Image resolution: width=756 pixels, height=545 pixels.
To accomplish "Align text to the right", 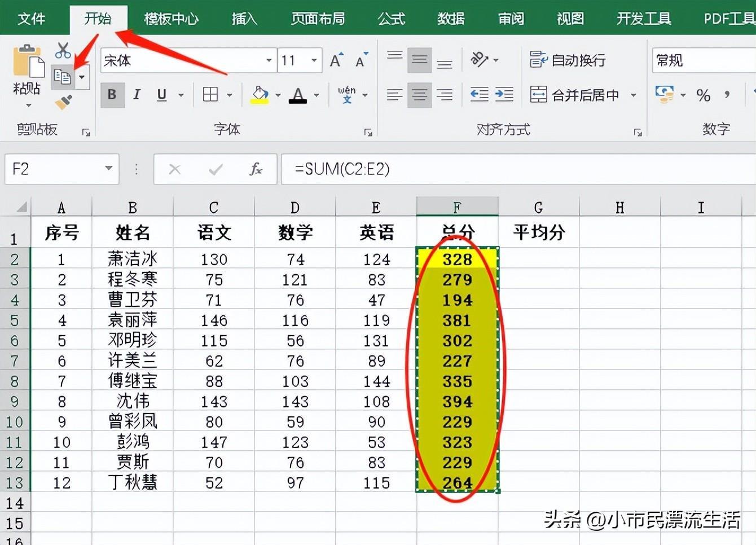I will [445, 94].
